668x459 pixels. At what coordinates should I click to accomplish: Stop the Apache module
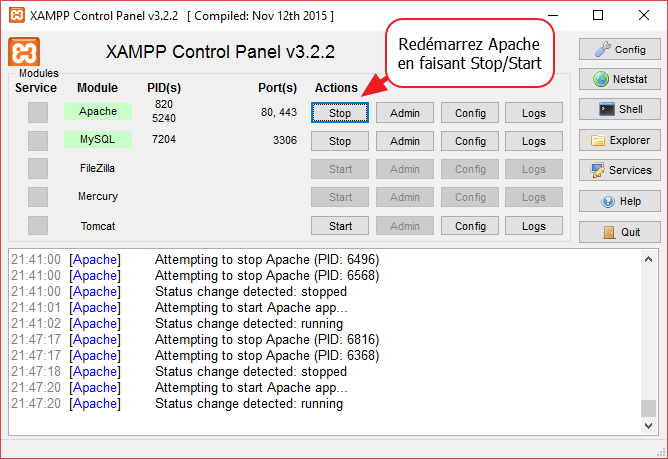pos(340,113)
